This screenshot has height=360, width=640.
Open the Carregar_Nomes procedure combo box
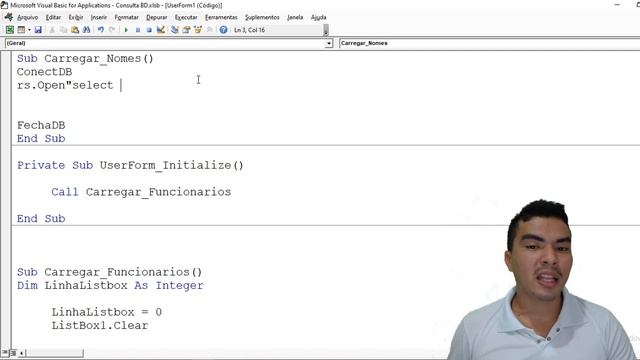489,43
